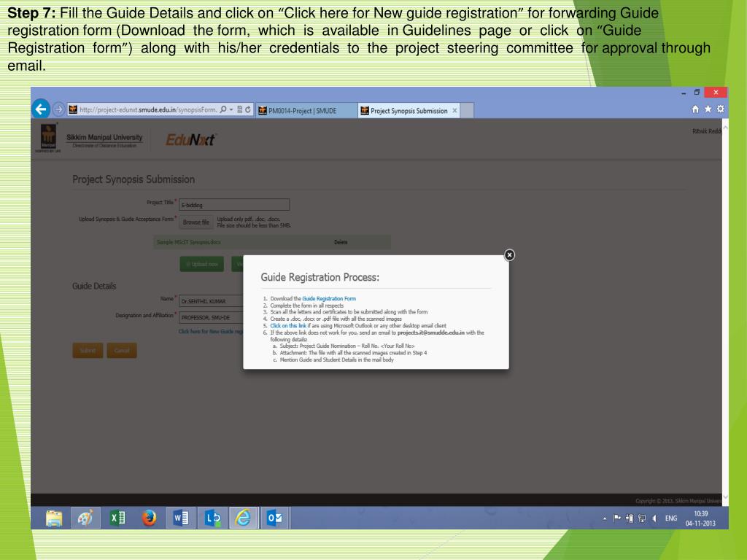Refresh the page with reload icon
Image resolution: width=747 pixels, height=560 pixels.
tap(248, 109)
